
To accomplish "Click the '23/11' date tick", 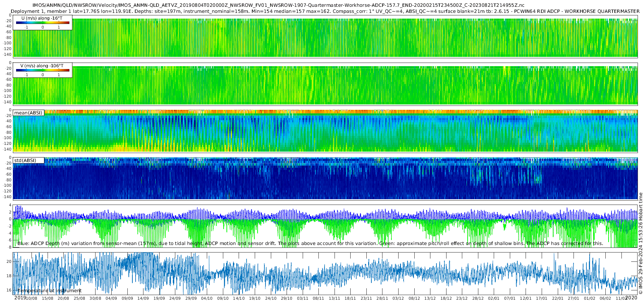I will click(x=366, y=298).
